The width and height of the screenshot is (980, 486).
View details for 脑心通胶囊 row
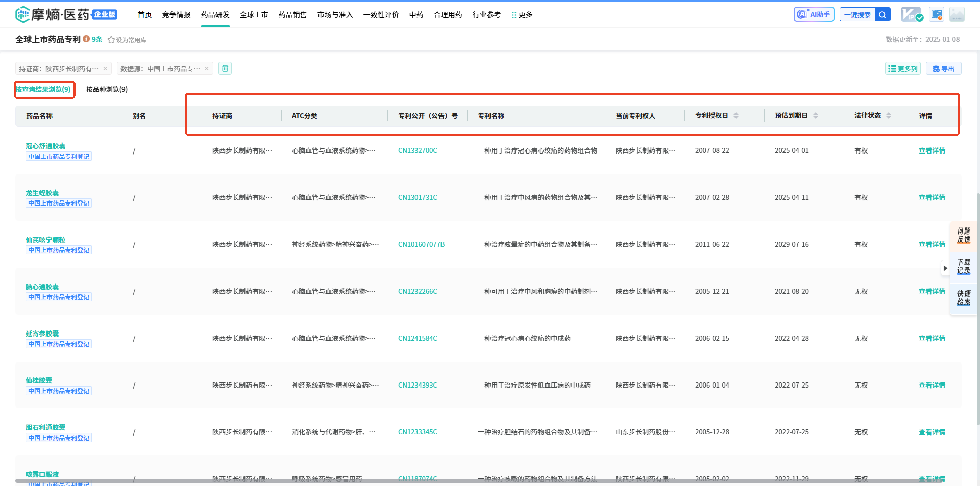click(x=932, y=291)
